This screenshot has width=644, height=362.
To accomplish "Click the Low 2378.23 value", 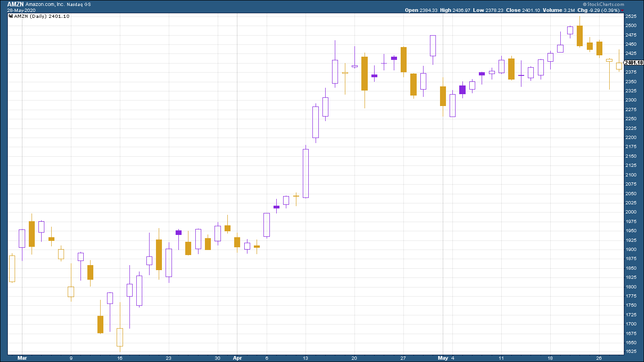I will pyautogui.click(x=488, y=10).
